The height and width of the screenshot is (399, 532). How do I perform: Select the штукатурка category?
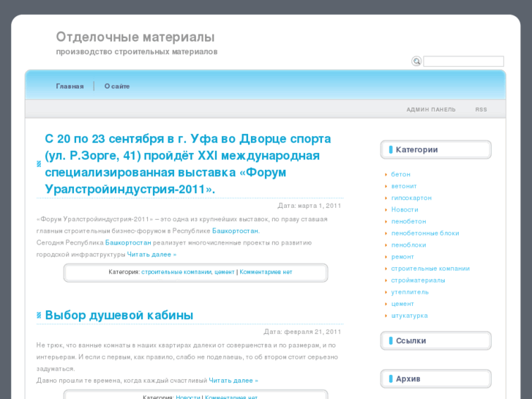(x=409, y=316)
